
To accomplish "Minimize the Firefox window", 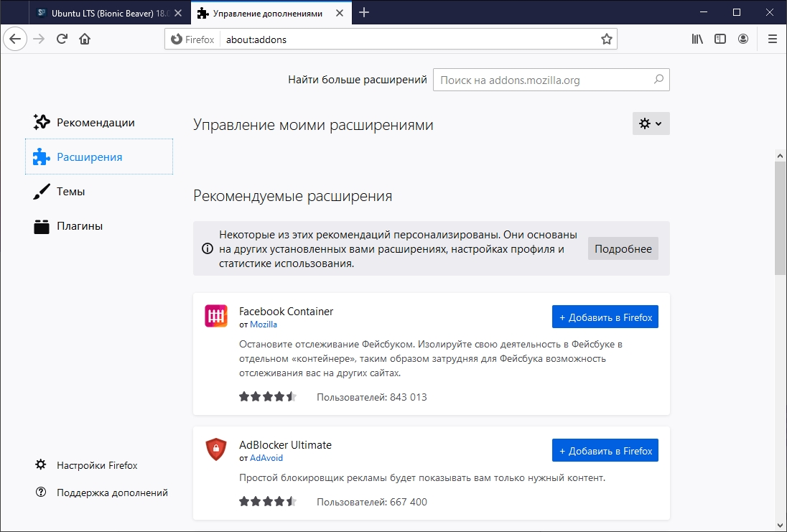I will pyautogui.click(x=704, y=12).
